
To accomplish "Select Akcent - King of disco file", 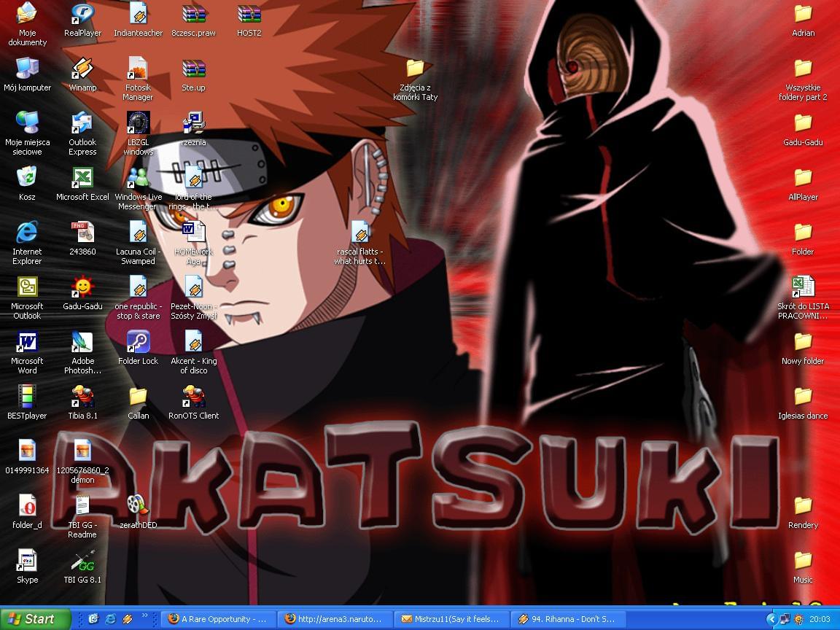I will click(x=193, y=341).
